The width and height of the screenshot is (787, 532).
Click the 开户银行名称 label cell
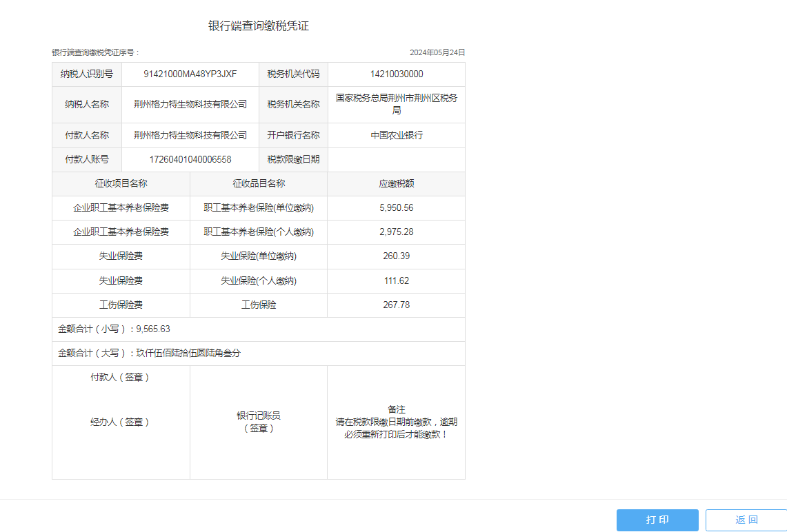click(x=294, y=135)
